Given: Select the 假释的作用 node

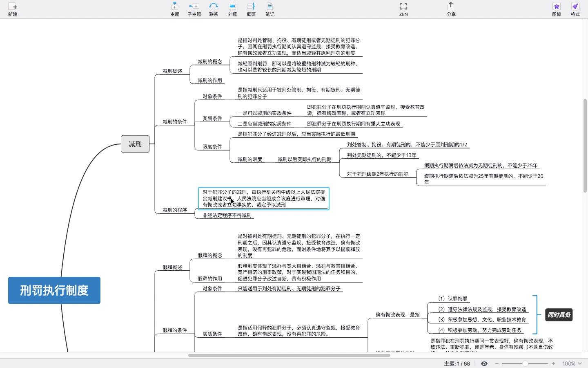Looking at the screenshot, I should point(210,279).
